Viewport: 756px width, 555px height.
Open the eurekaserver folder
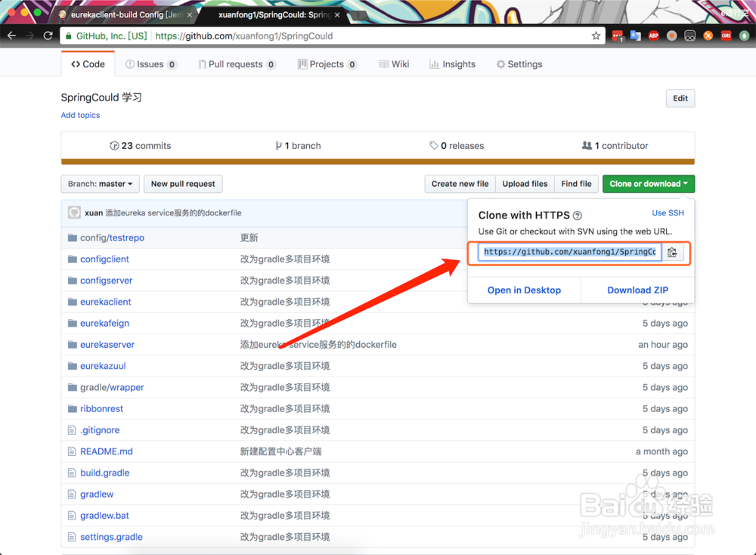pyautogui.click(x=107, y=345)
